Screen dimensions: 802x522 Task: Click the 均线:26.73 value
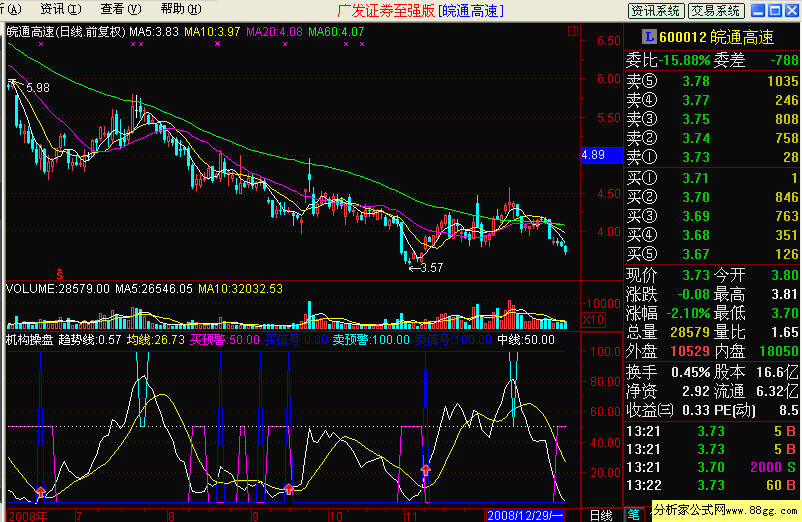pyautogui.click(x=155, y=339)
